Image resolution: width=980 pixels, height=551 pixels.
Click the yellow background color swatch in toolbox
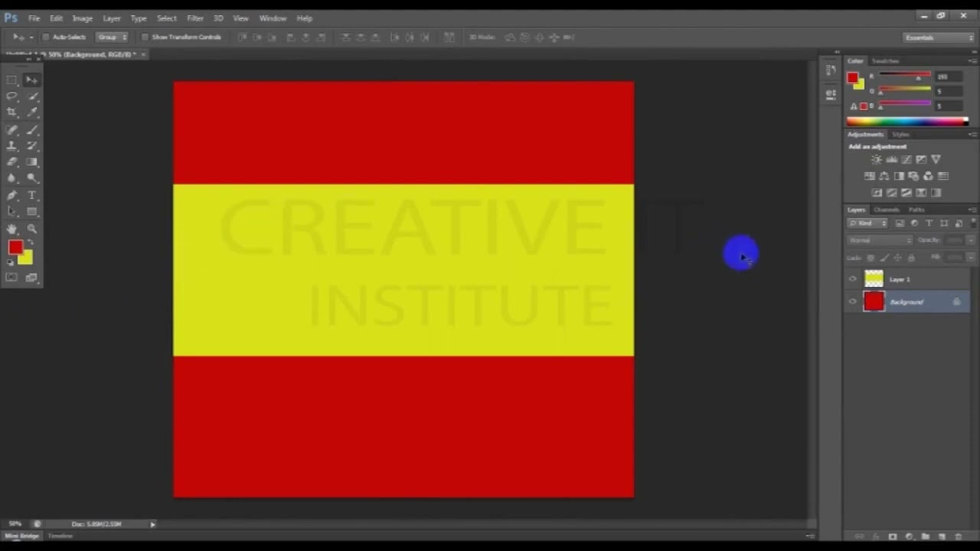click(28, 259)
